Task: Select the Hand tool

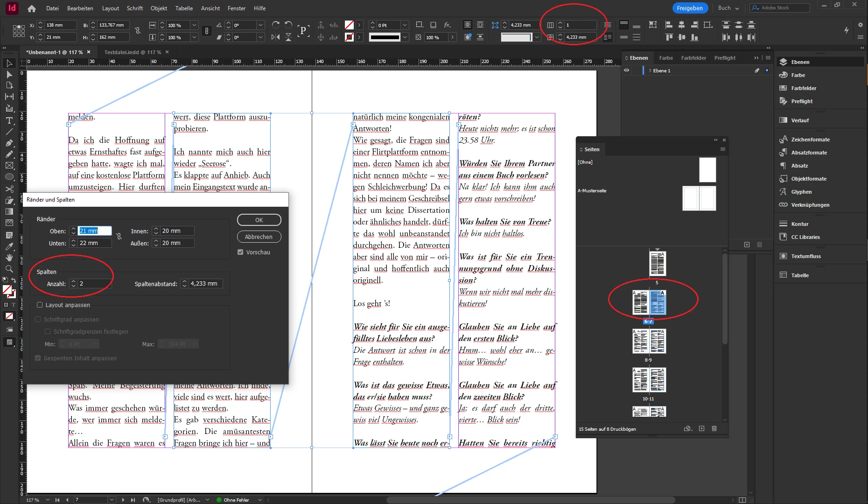Action: coord(9,258)
